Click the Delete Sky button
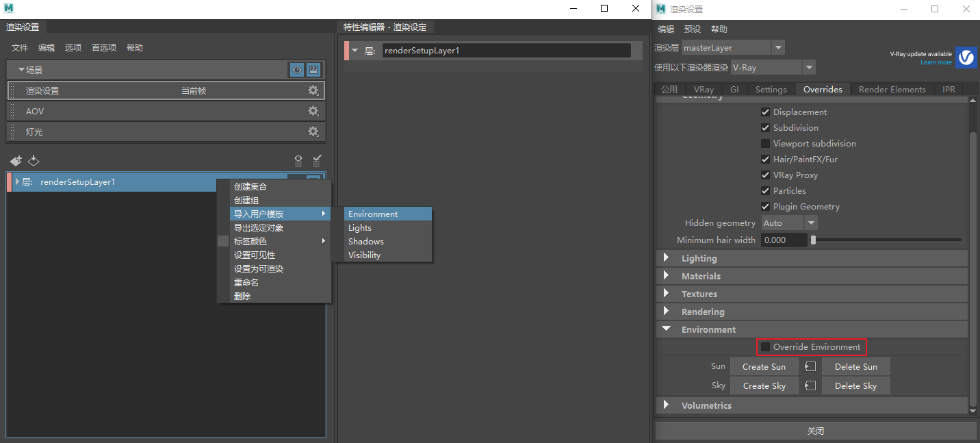The image size is (980, 443). [855, 385]
